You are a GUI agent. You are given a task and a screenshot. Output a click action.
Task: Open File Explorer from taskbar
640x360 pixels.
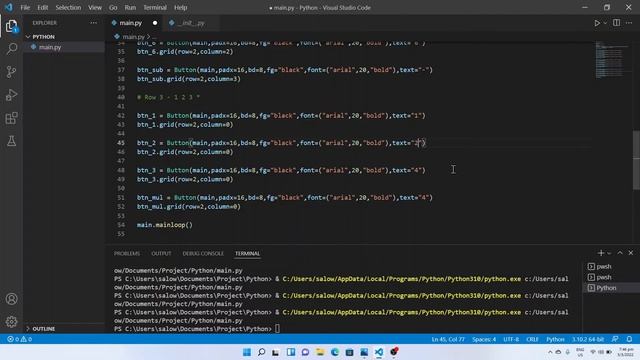[320, 352]
